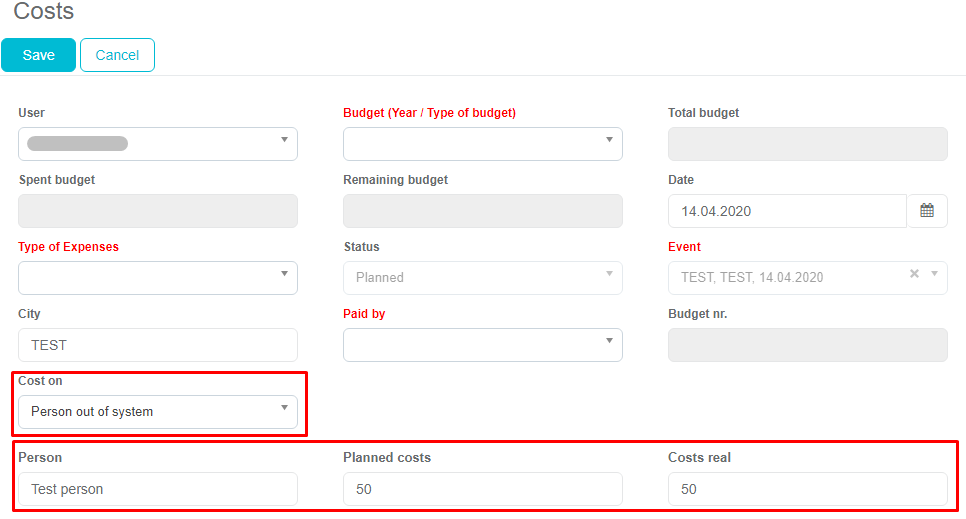
Task: Expand the Paid by dropdown
Action: point(482,345)
